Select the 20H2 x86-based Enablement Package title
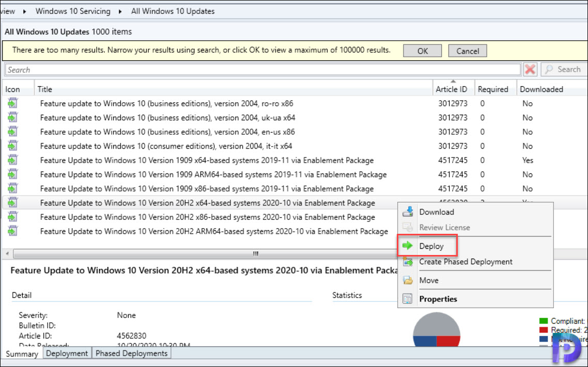 click(207, 217)
